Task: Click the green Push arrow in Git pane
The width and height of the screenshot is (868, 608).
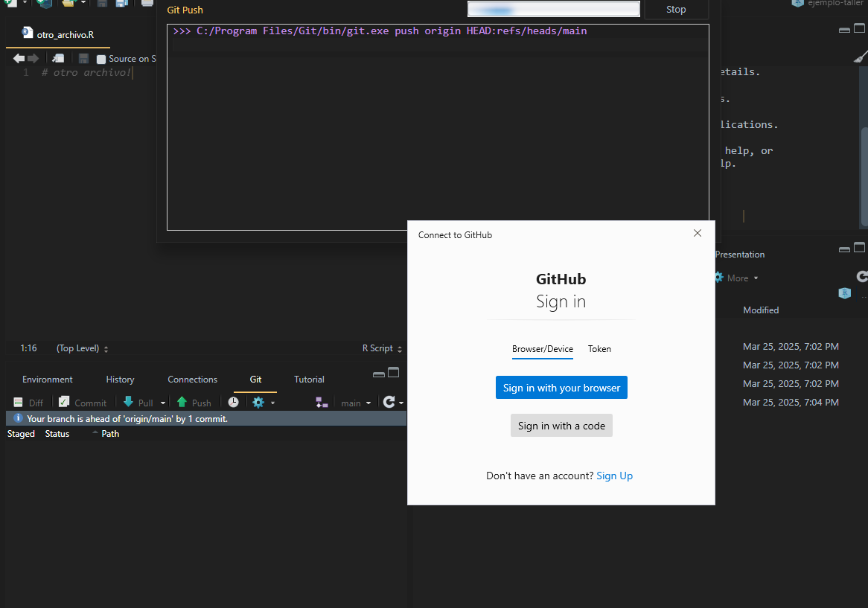Action: pyautogui.click(x=182, y=402)
